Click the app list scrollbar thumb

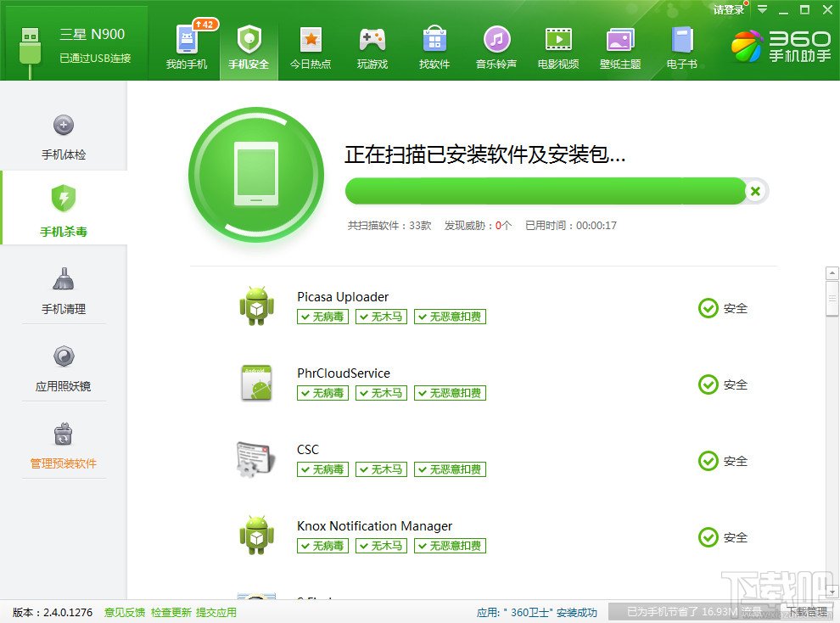click(x=832, y=299)
